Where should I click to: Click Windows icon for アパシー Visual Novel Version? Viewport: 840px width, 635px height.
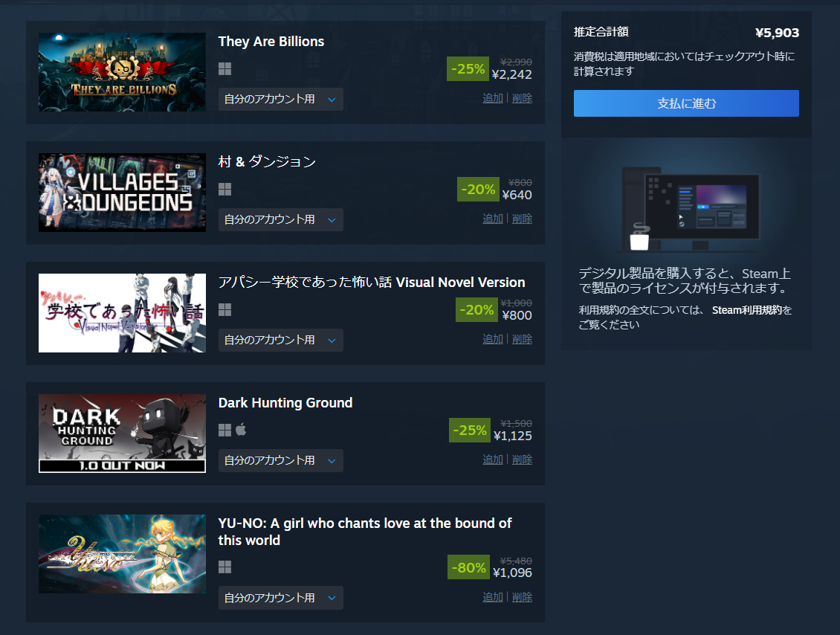click(225, 310)
